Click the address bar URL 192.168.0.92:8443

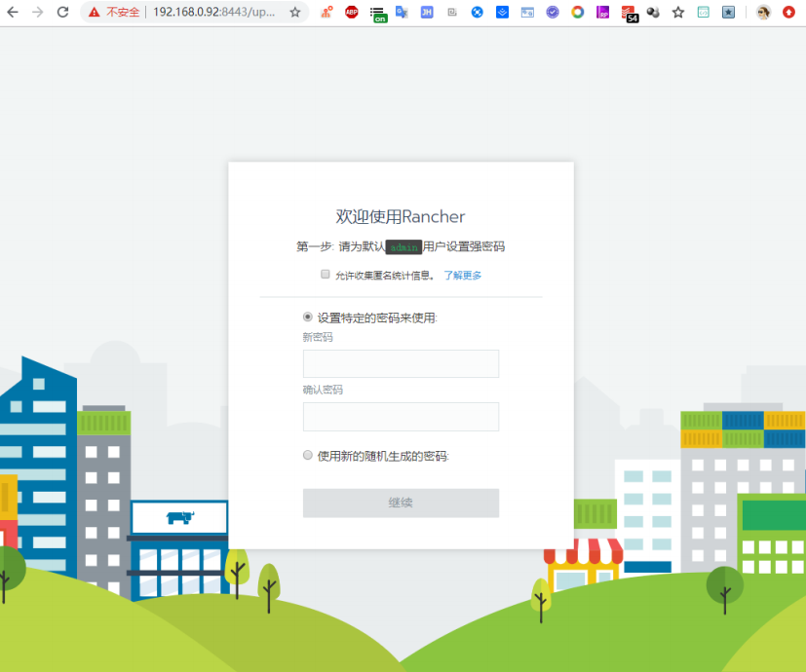click(213, 12)
